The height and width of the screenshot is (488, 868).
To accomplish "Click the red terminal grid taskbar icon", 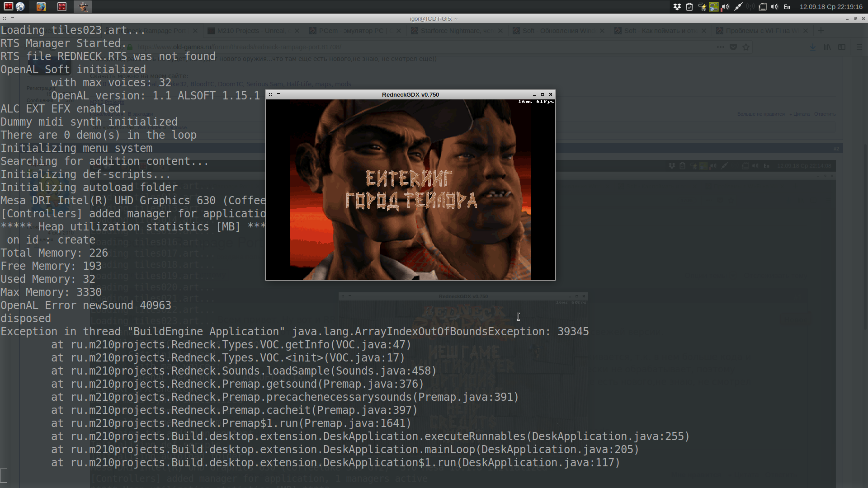I will coord(62,7).
